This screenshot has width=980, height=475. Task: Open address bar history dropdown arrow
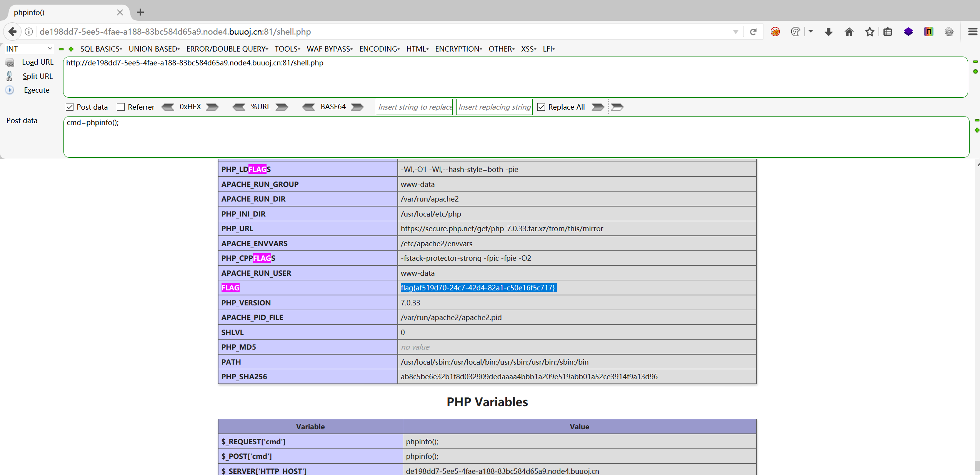point(735,32)
